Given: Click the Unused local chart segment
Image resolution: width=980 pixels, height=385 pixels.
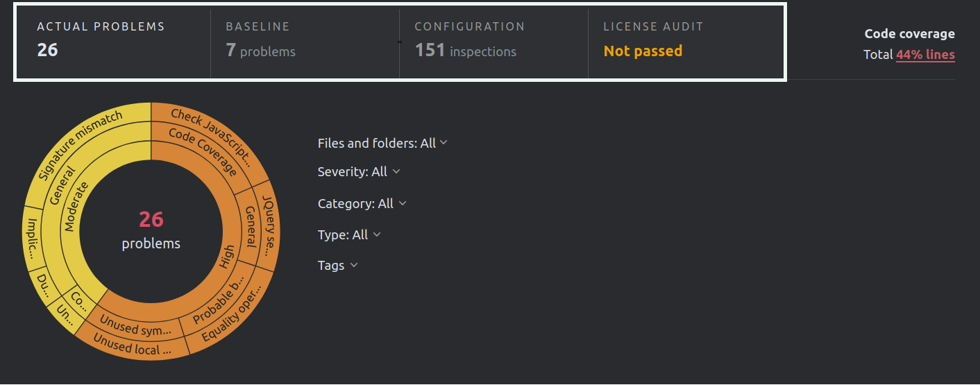Looking at the screenshot, I should (132, 346).
